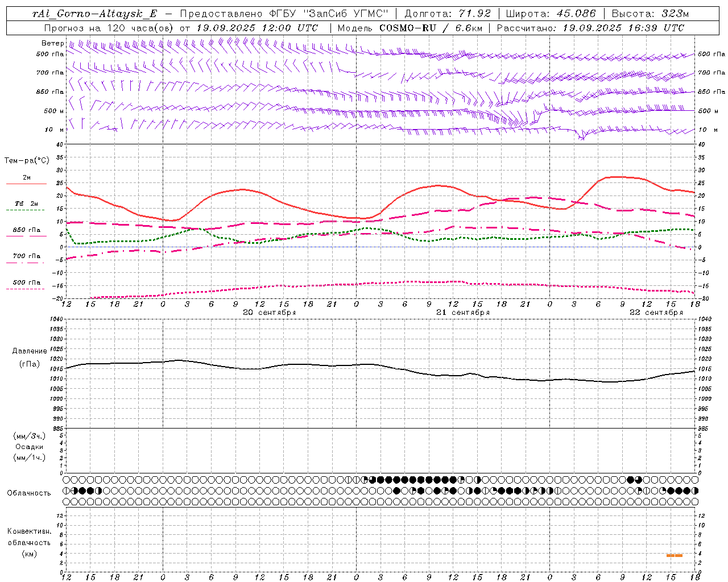Click the 'Облачность' cloud rows label
Screen dimensions: 728x582
tap(29, 493)
